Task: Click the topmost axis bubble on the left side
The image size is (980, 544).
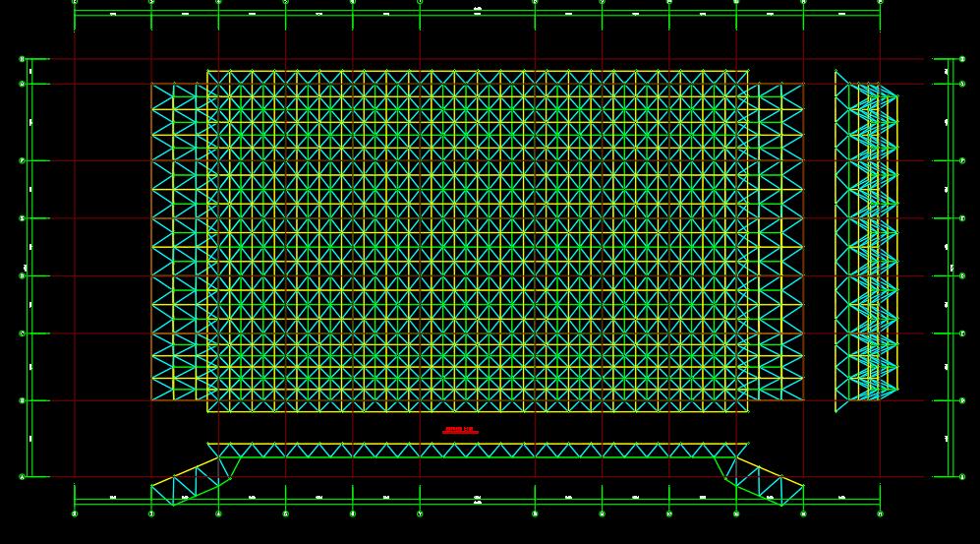Action: [x=22, y=59]
